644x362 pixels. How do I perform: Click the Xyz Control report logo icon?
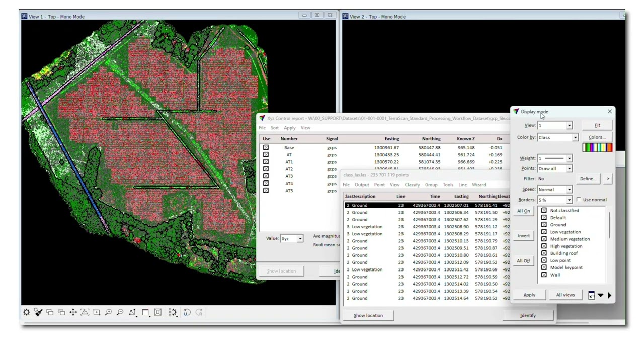(262, 118)
